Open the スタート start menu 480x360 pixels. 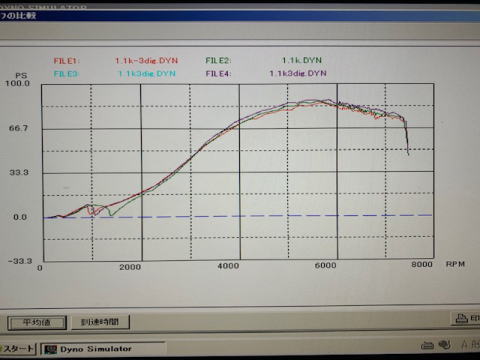pyautogui.click(x=17, y=349)
